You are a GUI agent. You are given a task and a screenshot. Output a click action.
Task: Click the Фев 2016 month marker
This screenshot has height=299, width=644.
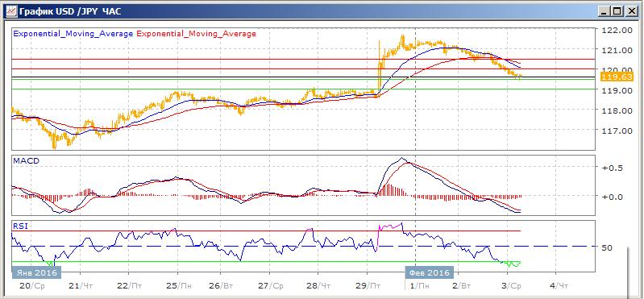pyautogui.click(x=429, y=272)
